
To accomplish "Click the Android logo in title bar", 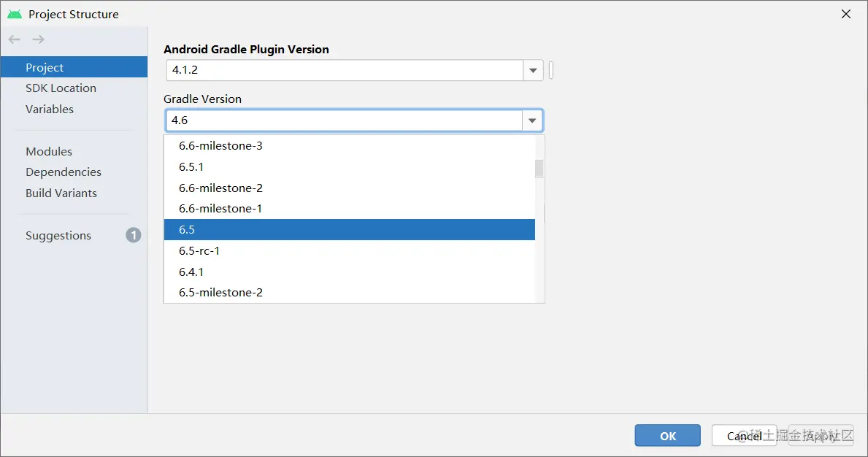I will click(15, 14).
